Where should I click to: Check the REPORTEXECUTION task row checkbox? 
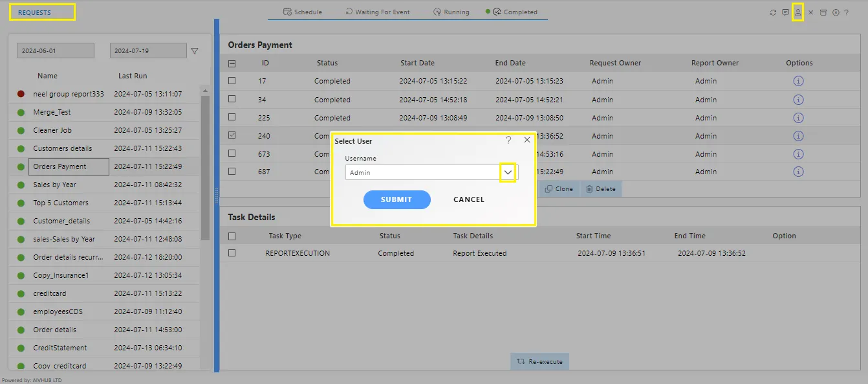pyautogui.click(x=232, y=253)
